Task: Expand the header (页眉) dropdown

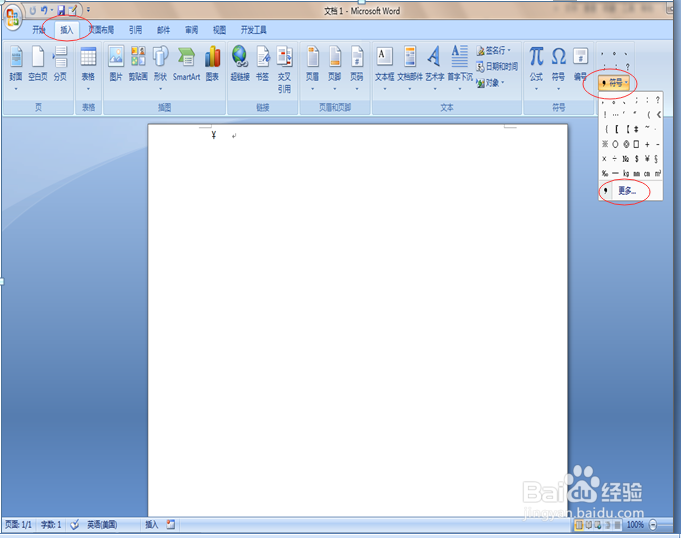Action: [x=312, y=89]
